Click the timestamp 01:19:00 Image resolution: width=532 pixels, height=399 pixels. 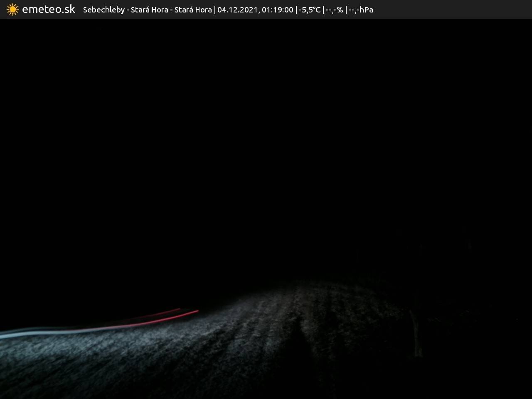coord(277,10)
